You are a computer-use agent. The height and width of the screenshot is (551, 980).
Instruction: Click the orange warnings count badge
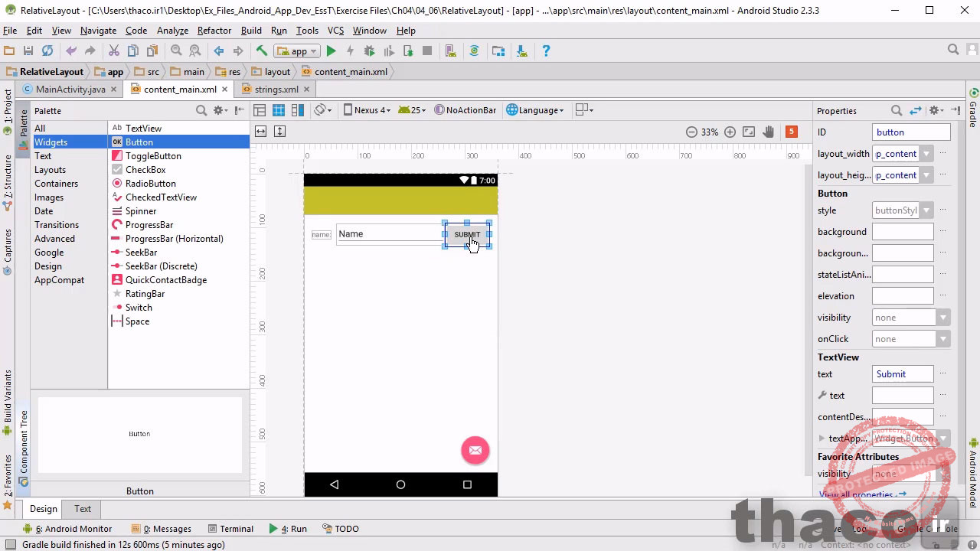[x=792, y=132]
